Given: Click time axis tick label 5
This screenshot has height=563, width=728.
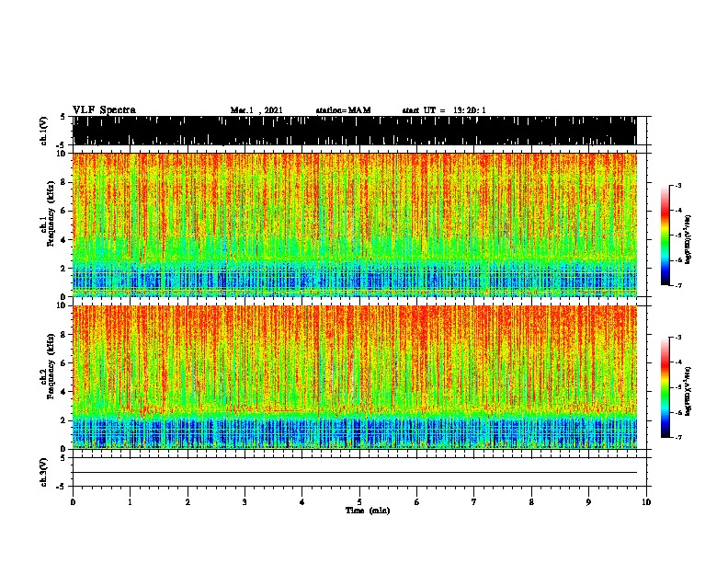Looking at the screenshot, I should 359,502.
